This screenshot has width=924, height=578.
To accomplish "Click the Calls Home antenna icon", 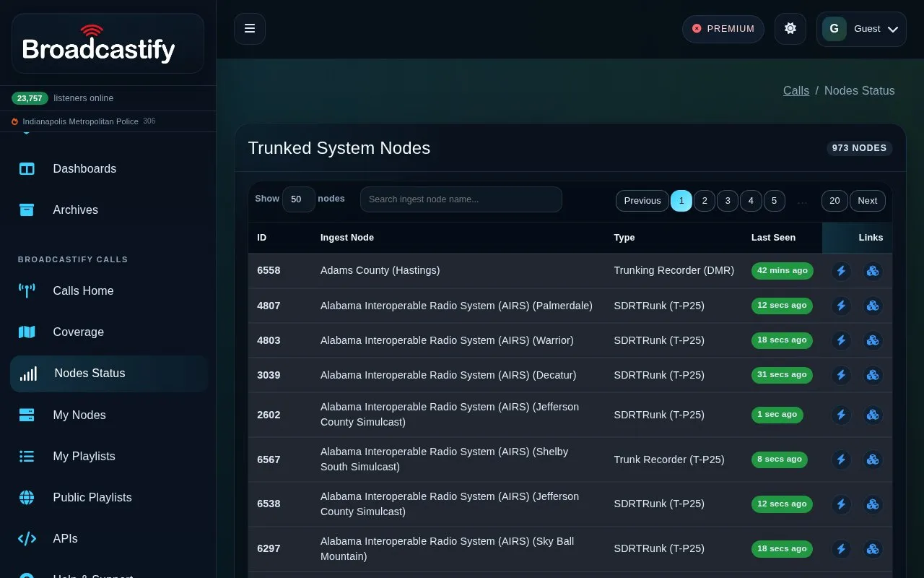I will tap(27, 290).
